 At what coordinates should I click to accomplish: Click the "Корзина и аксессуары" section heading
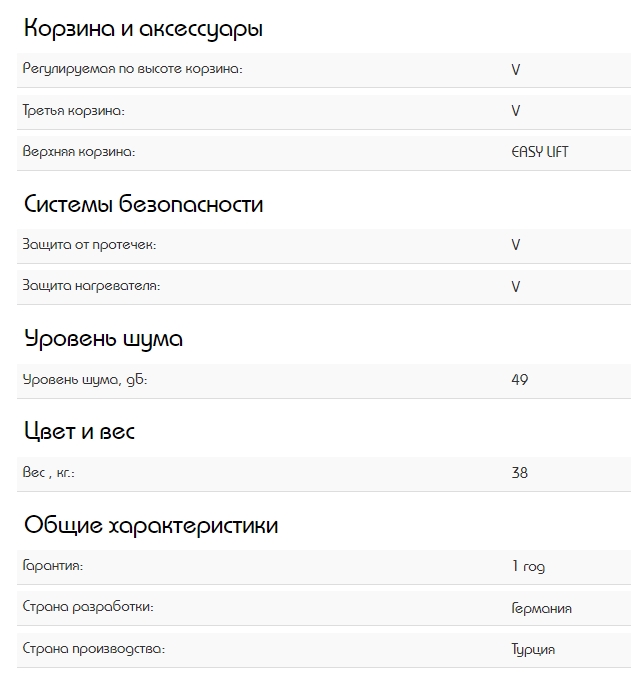click(143, 29)
